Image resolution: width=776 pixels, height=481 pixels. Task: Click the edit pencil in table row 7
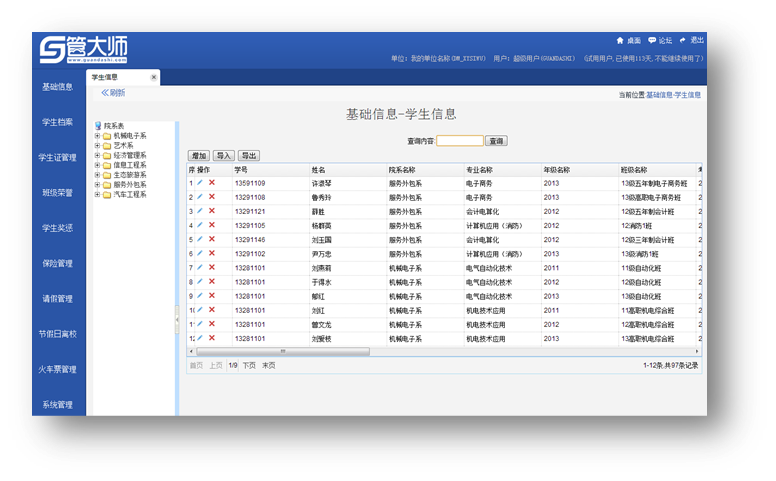[x=200, y=268]
